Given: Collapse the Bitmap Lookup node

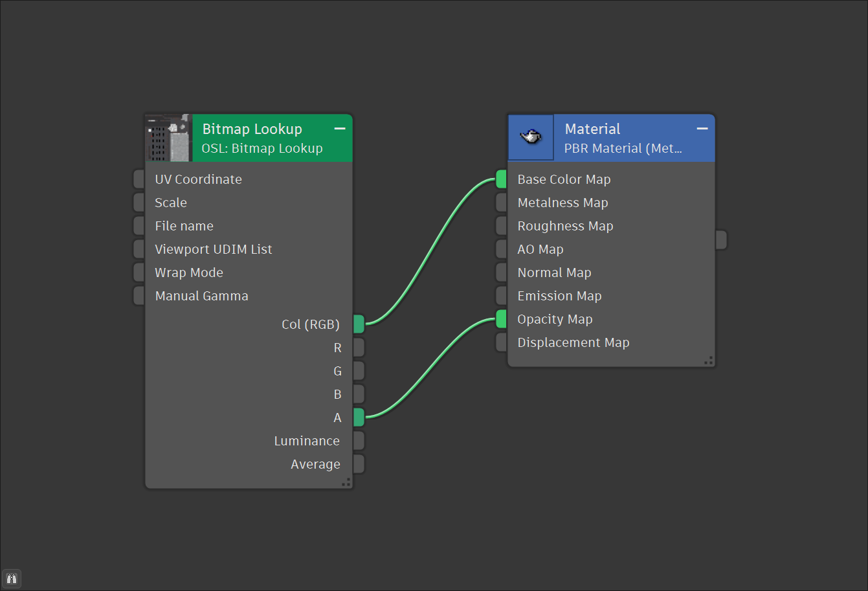Looking at the screenshot, I should pos(340,129).
